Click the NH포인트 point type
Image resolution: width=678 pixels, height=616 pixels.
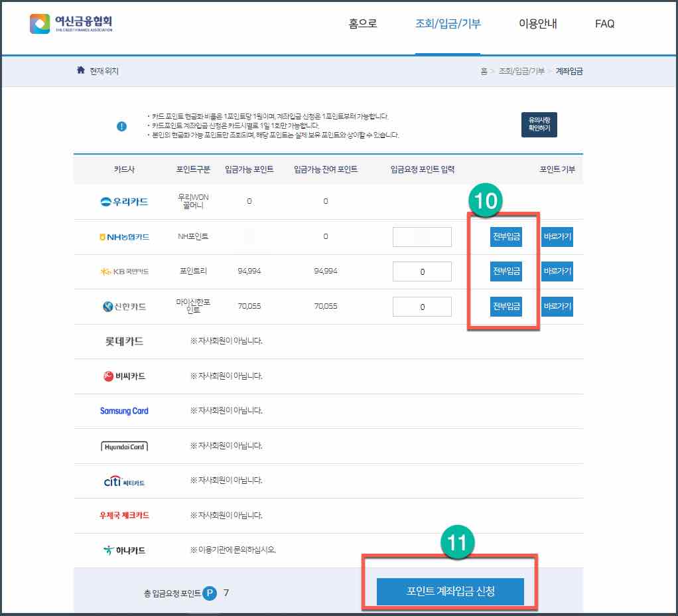(x=193, y=236)
